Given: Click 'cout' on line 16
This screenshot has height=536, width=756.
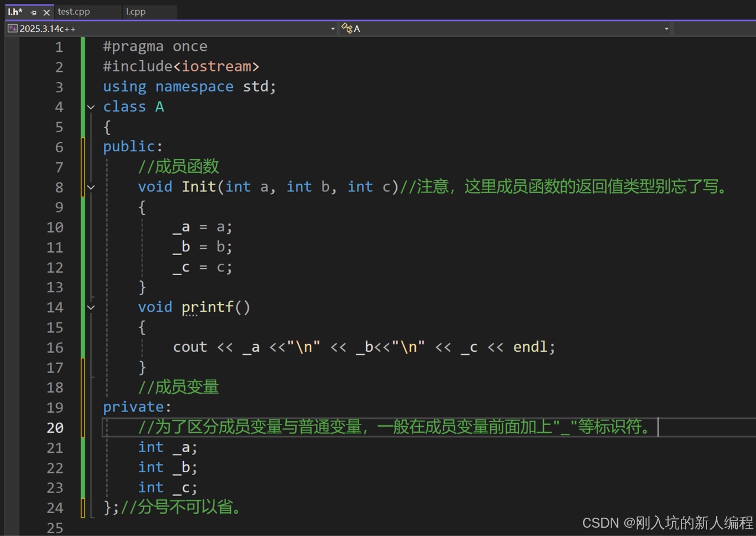Looking at the screenshot, I should pyautogui.click(x=190, y=347).
